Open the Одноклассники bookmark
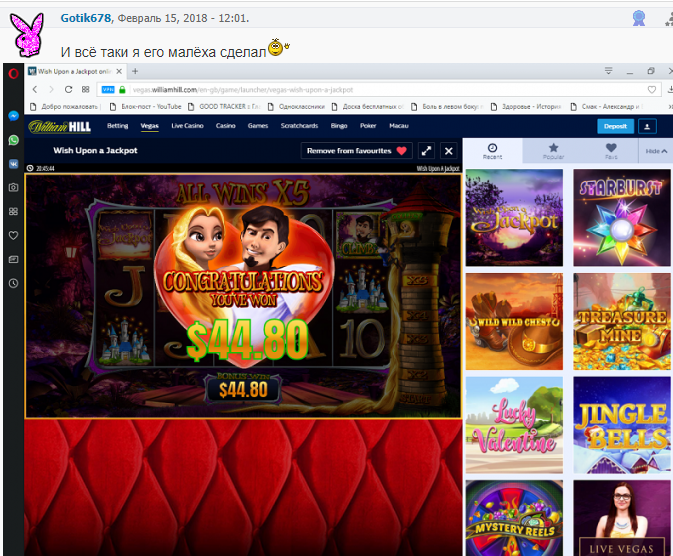Screen dimensions: 673x556 (296, 106)
